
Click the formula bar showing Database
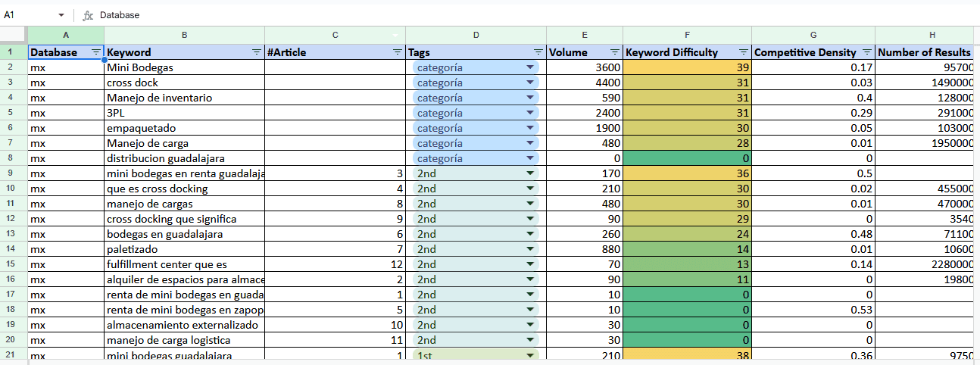tap(454, 15)
